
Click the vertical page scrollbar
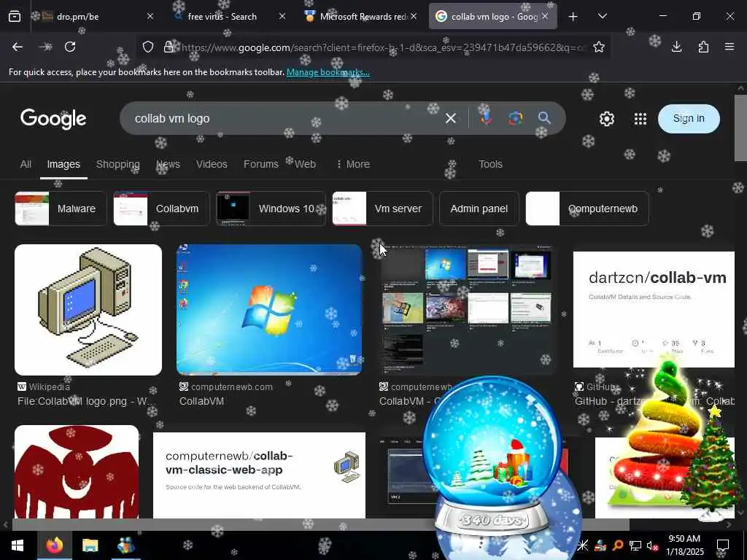click(740, 128)
